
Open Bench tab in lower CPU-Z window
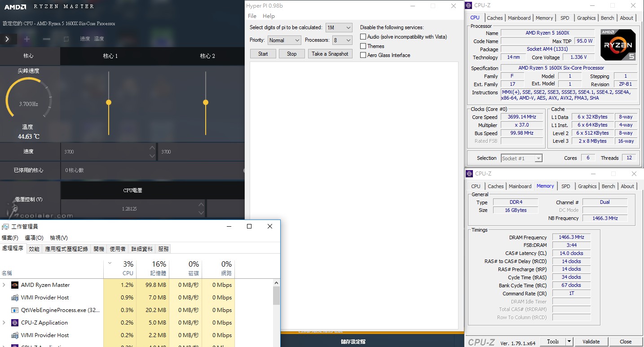[x=609, y=186]
